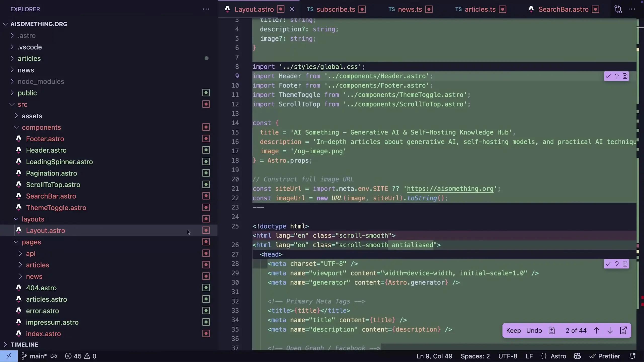Open changes in new view icon
Viewport: 644px width, 362px height.
pyautogui.click(x=623, y=331)
